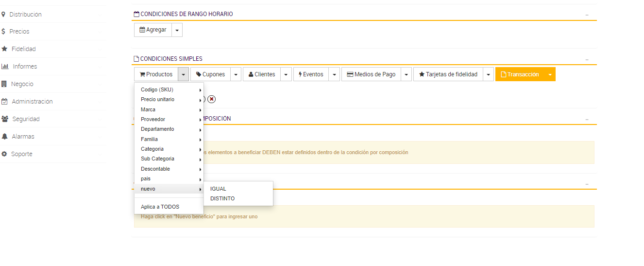
Task: Collapse the Condiciones Simples panel
Action: tap(587, 60)
